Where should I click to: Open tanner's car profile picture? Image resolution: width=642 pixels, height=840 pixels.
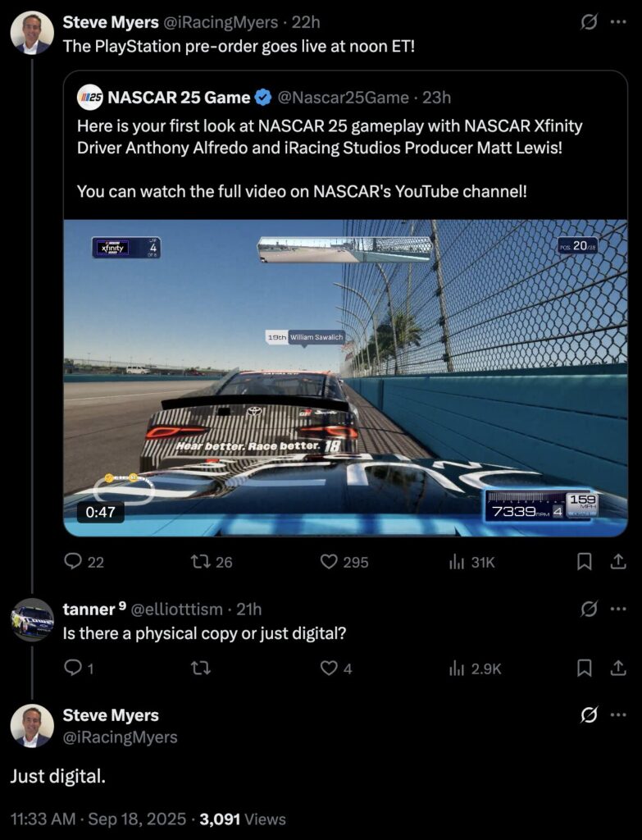point(32,619)
